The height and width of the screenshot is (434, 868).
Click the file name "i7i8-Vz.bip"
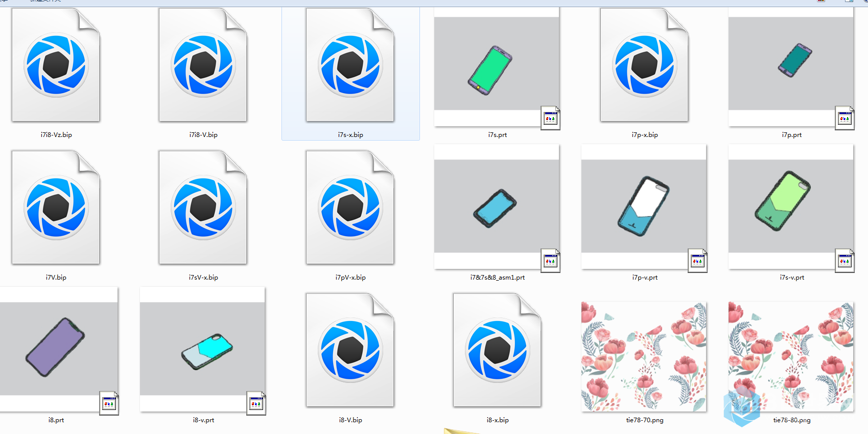[56, 135]
